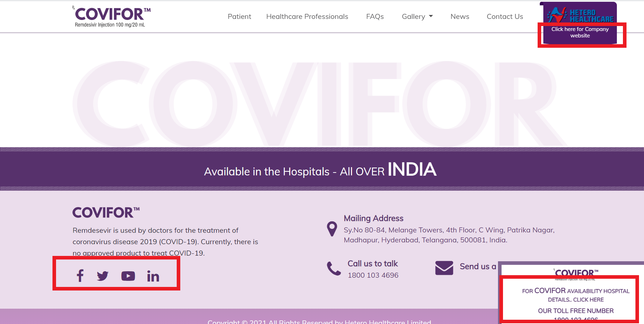
Task: Click the map pin icon by Mailing Address
Action: 332,229
